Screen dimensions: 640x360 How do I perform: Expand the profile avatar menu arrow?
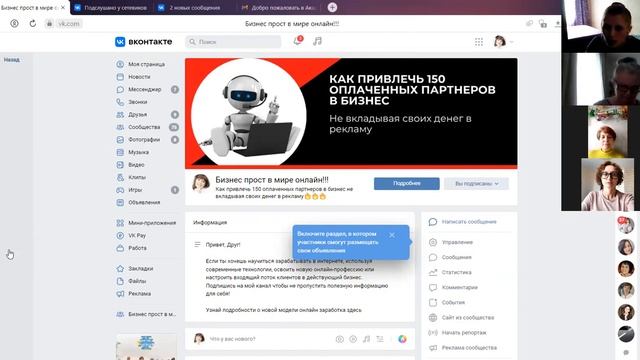tap(511, 42)
